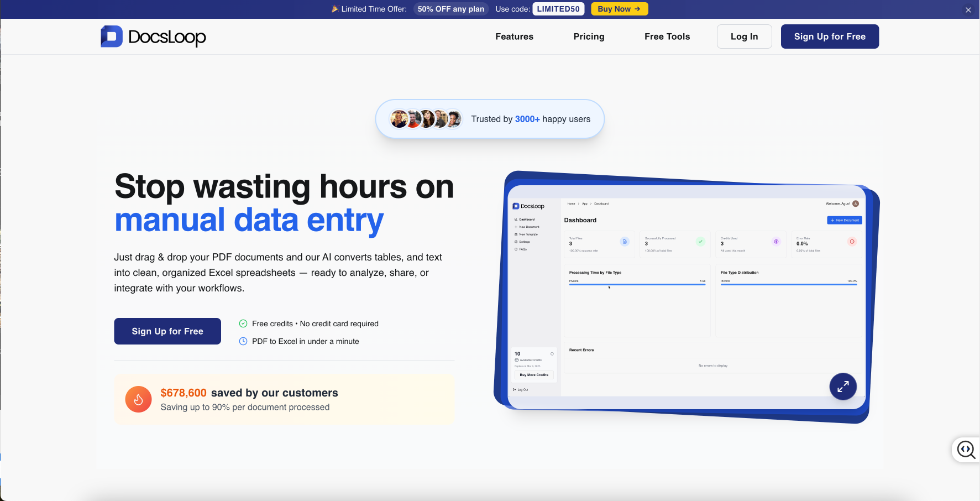Click "50% OFF any plan" badge
The image size is (980, 501).
451,9
